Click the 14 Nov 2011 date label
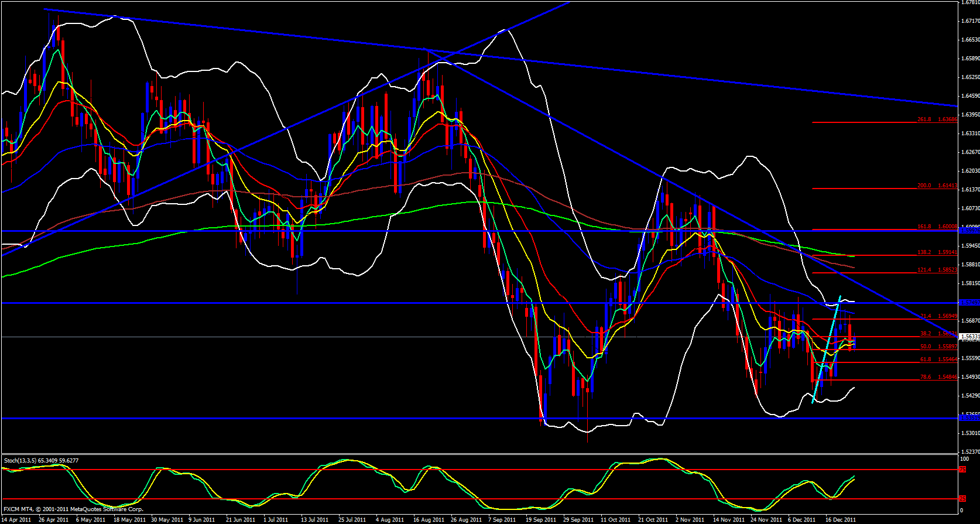Viewport: 980px width, 524px height. pos(728,519)
